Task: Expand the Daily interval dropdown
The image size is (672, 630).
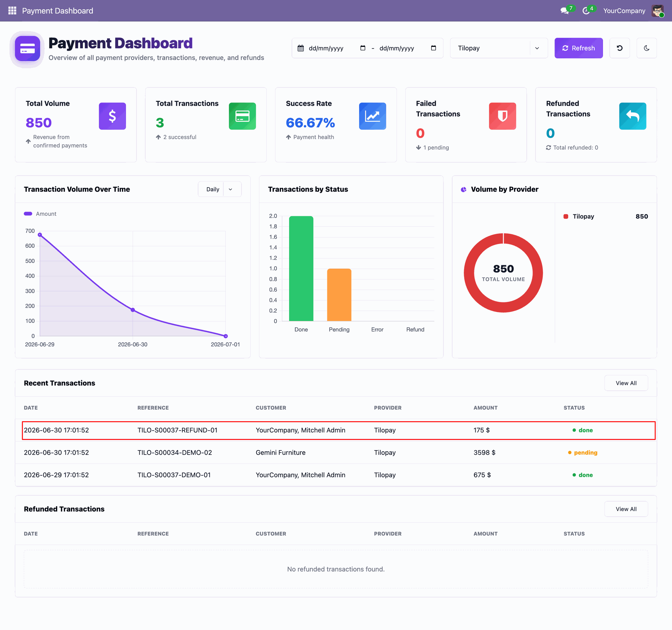Action: tap(220, 189)
